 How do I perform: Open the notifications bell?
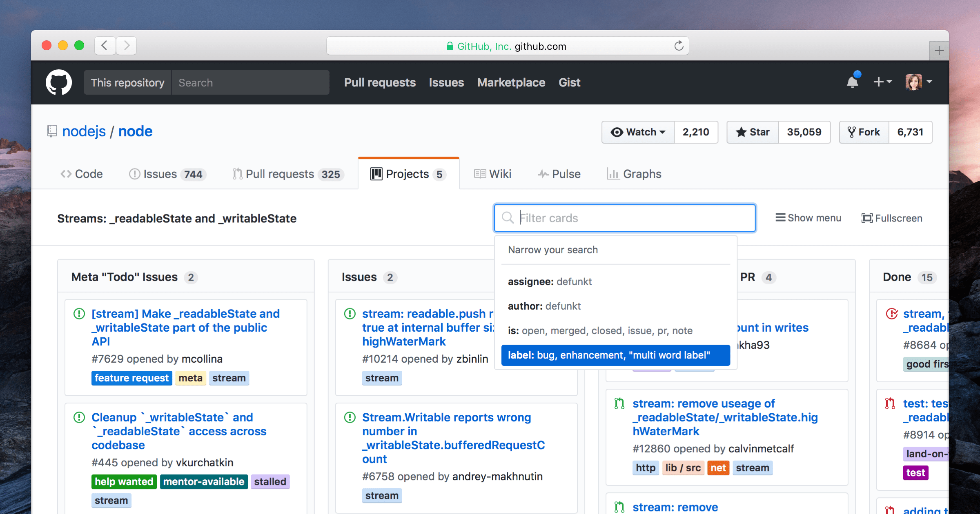pos(852,82)
